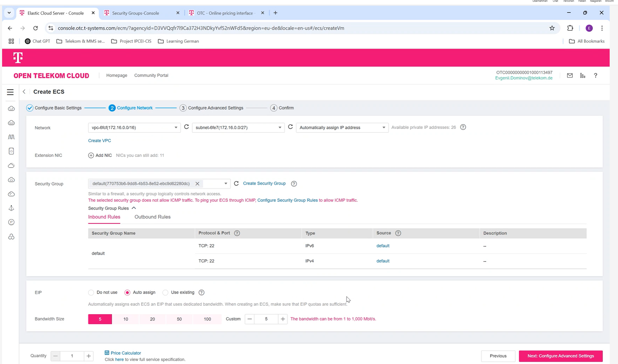The image size is (618, 364).
Task: Show help next to Create Security Group
Action: [294, 184]
